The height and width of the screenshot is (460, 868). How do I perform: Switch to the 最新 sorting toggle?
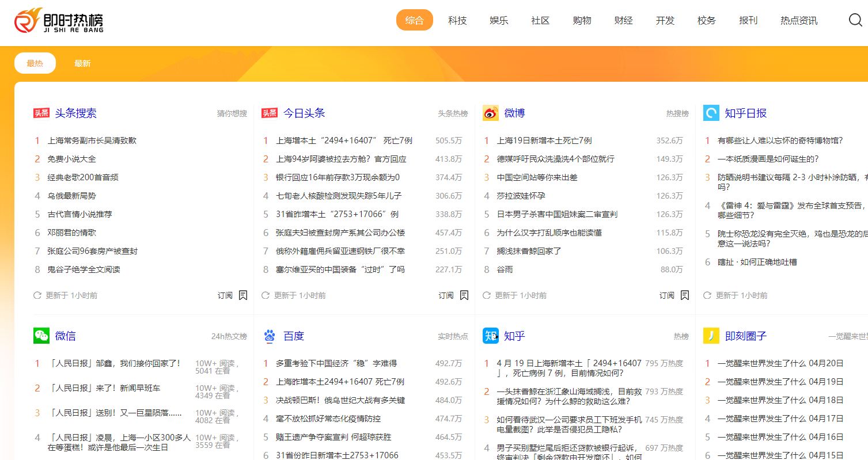(x=82, y=63)
